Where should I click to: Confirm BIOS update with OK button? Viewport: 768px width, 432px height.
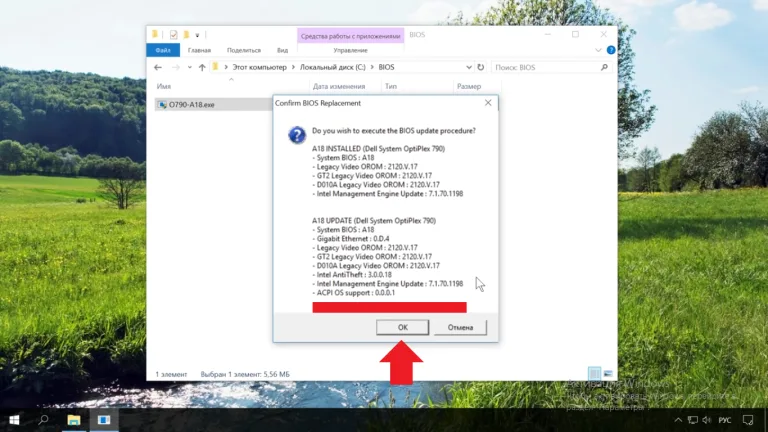402,327
